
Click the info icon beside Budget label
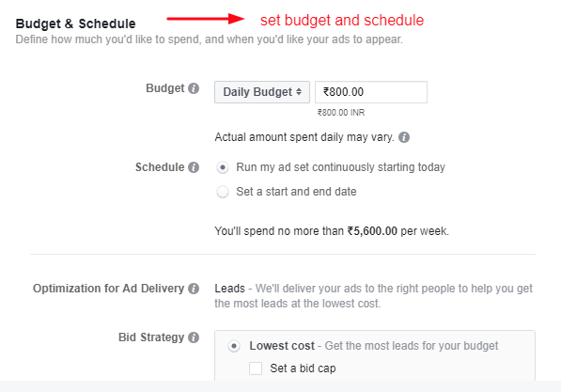coord(194,88)
